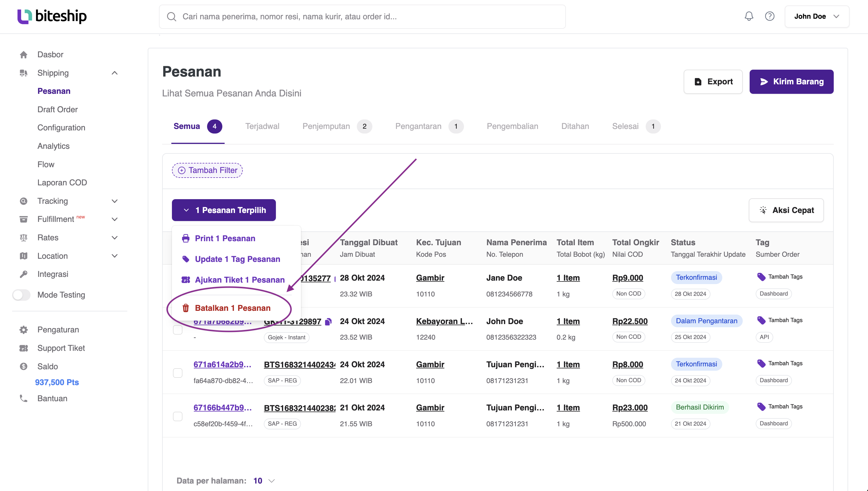
Task: Select checkbox for order 67166b447b9
Action: (177, 416)
